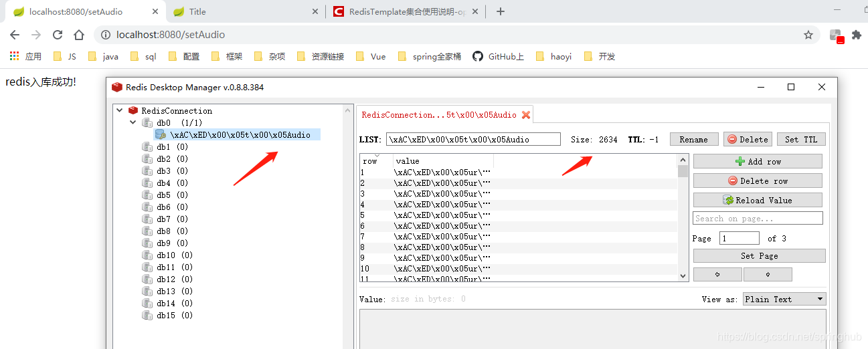This screenshot has width=868, height=349.
Task: Open the browser extensions puzzle icon
Action: tap(856, 35)
